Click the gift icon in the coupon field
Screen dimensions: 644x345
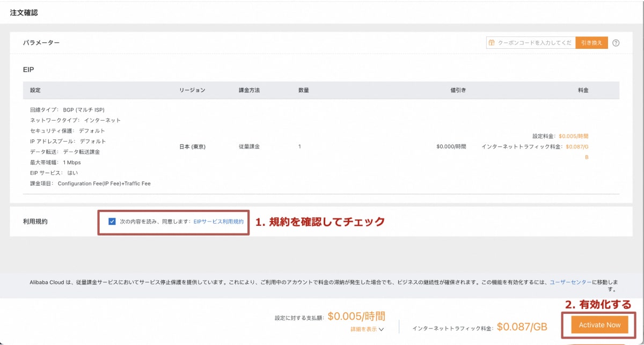click(493, 42)
